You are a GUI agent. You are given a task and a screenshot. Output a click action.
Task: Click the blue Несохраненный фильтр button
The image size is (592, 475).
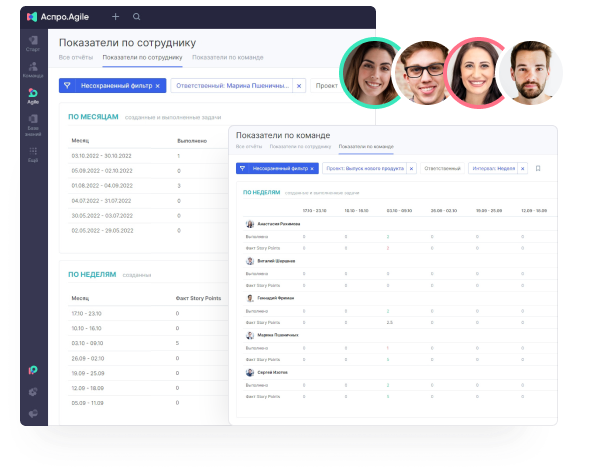click(x=113, y=86)
